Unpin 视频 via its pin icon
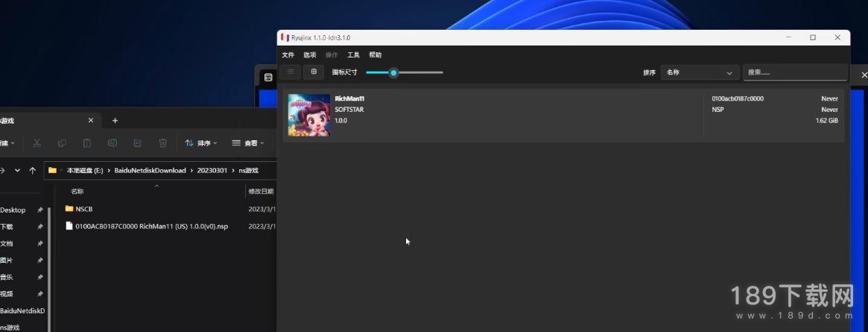Viewport: 868px width, 332px height. 39,294
